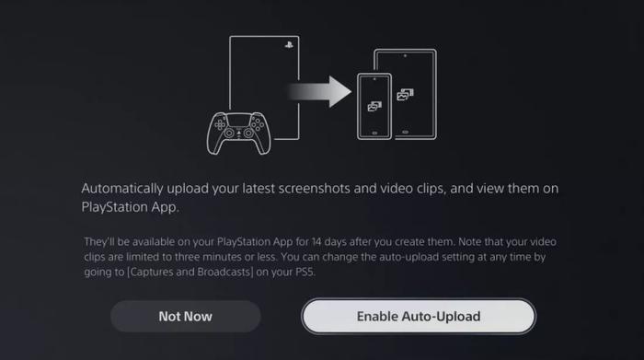Click the DualSense controller illustration
The image size is (644, 360).
(238, 134)
